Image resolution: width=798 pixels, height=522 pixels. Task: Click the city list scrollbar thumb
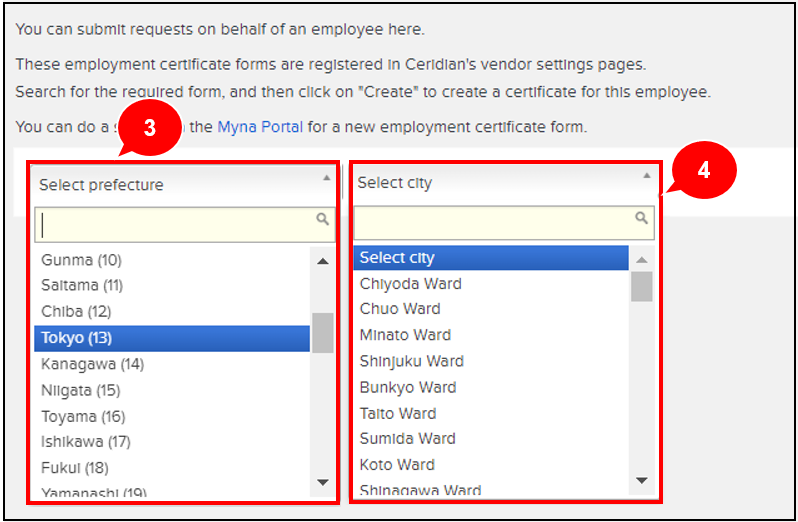coord(642,286)
